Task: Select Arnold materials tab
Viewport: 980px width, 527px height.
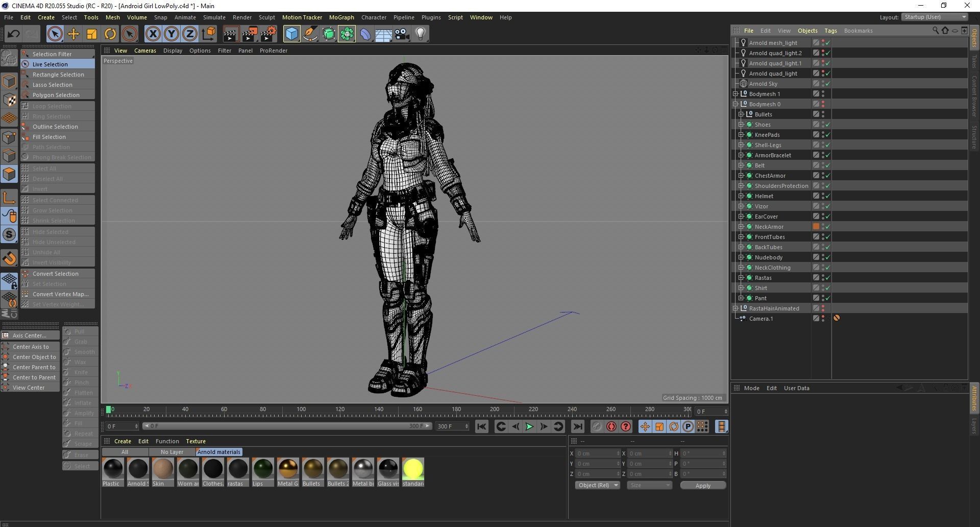Action: [x=218, y=452]
